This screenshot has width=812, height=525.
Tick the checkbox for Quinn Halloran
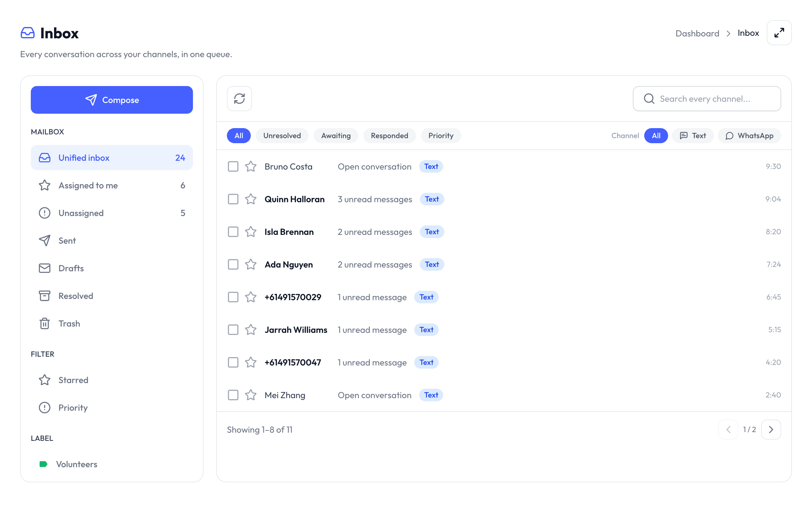point(233,199)
